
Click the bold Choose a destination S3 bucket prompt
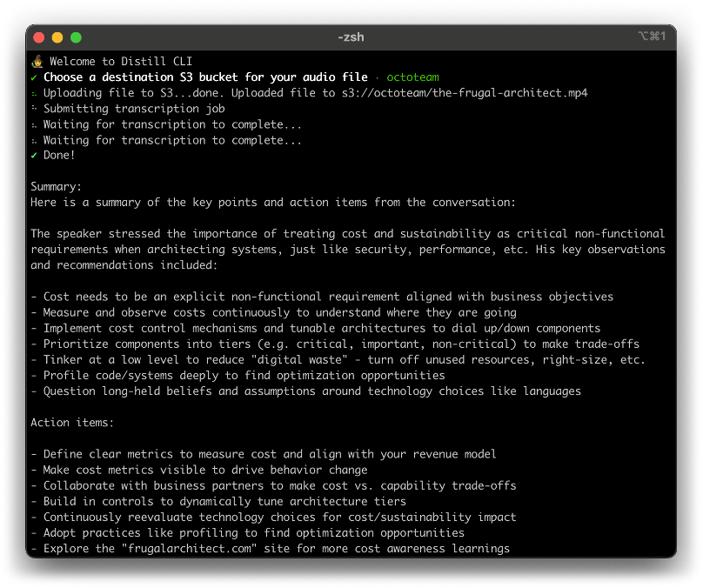point(205,77)
